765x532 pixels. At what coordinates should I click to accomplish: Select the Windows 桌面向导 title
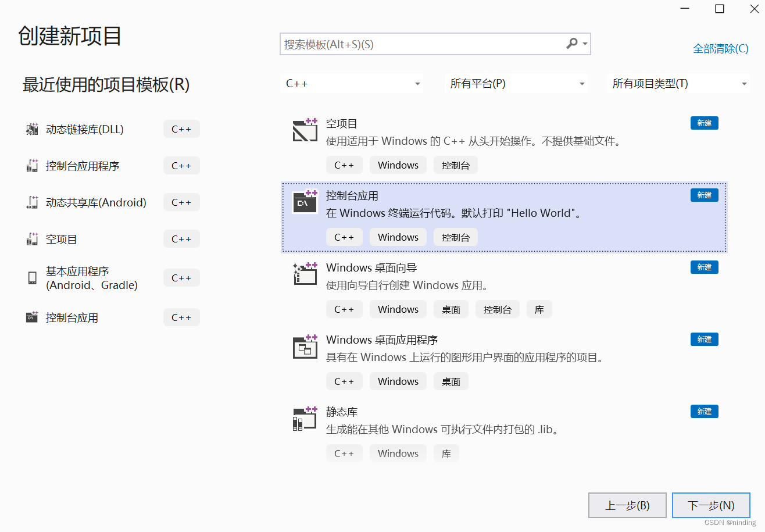[x=371, y=267]
